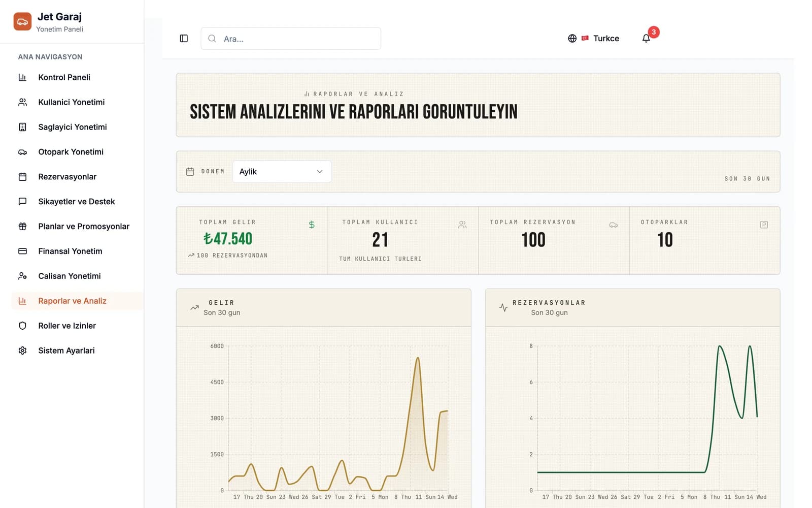Screen dimensions: 812x508
Task: Click the Jet Garaj car logo icon
Action: coord(22,22)
